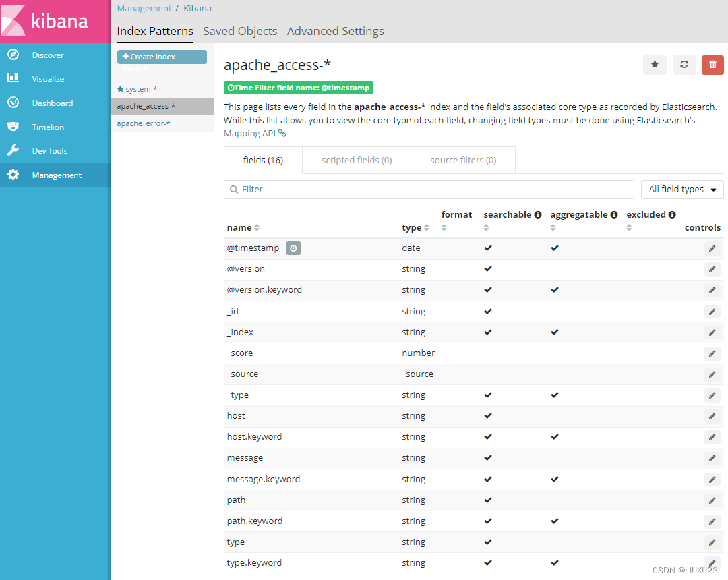Sort by searchable column
Image resolution: width=728 pixels, height=580 pixels.
486,227
